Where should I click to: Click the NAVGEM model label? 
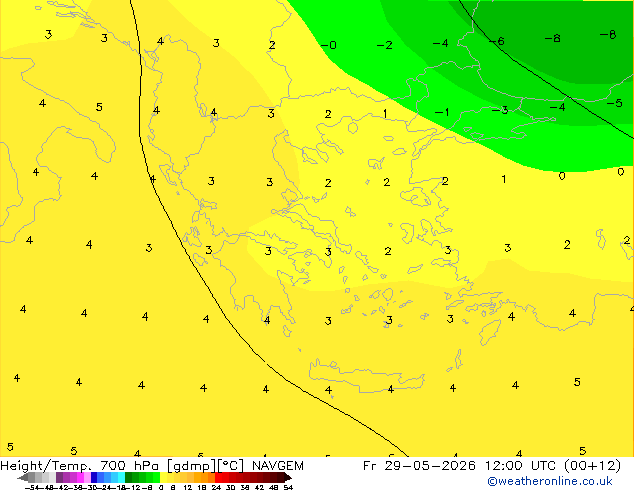tap(278, 466)
